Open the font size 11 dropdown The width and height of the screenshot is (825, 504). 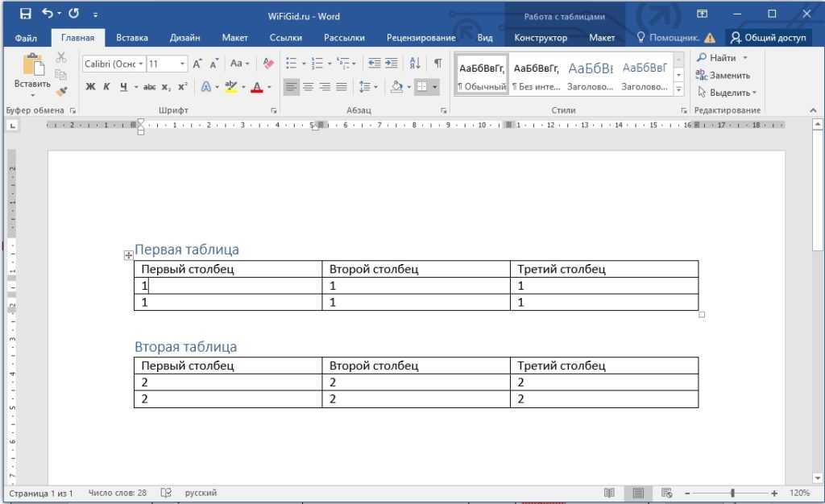tap(182, 64)
